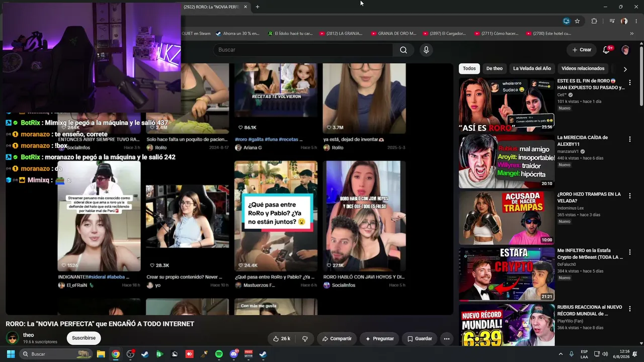Open the Chrome profile avatar
The width and height of the screenshot is (644, 362).
tap(624, 21)
